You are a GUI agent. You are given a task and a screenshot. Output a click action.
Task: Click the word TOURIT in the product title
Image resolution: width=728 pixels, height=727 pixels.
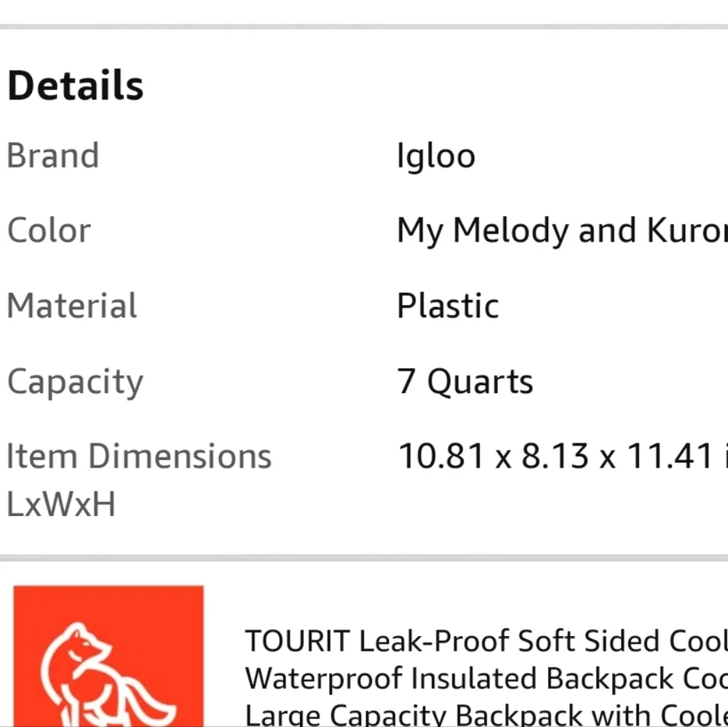click(298, 641)
